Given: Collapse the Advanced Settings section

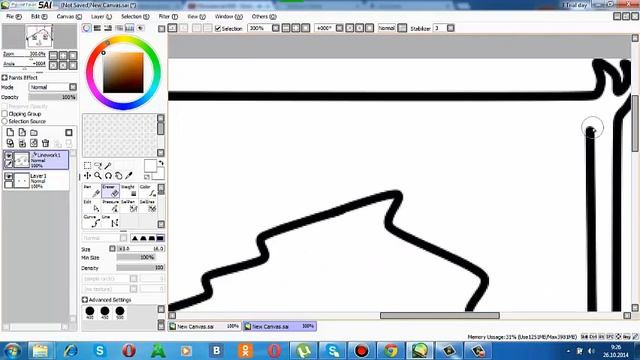Looking at the screenshot, I should pos(84,300).
